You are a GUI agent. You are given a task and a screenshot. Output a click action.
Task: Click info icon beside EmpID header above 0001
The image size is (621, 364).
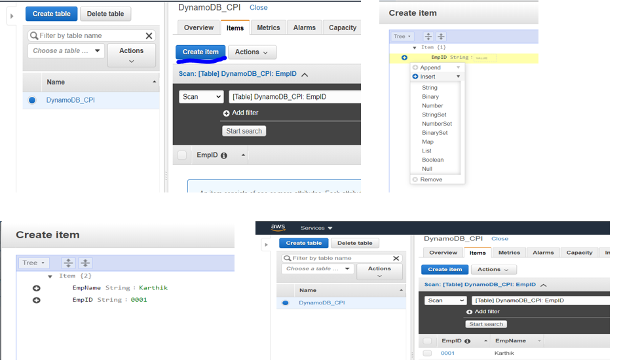[x=468, y=341]
